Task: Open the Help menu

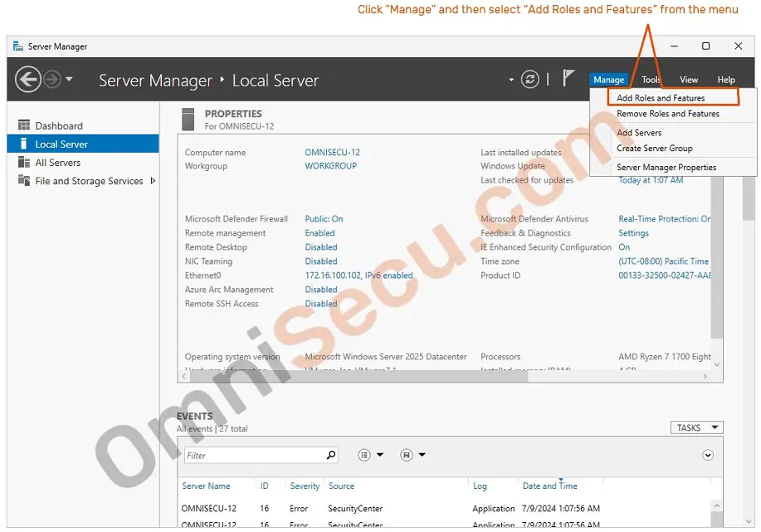Action: (726, 80)
